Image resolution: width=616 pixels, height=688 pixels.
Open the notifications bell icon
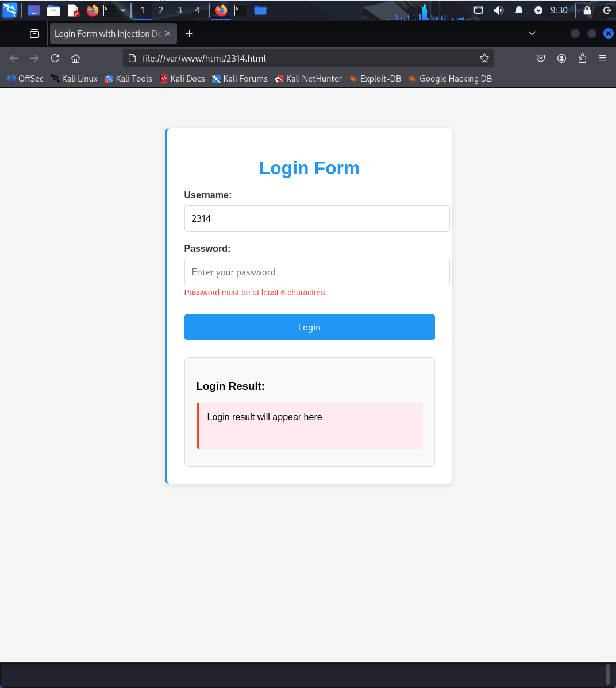coord(518,10)
